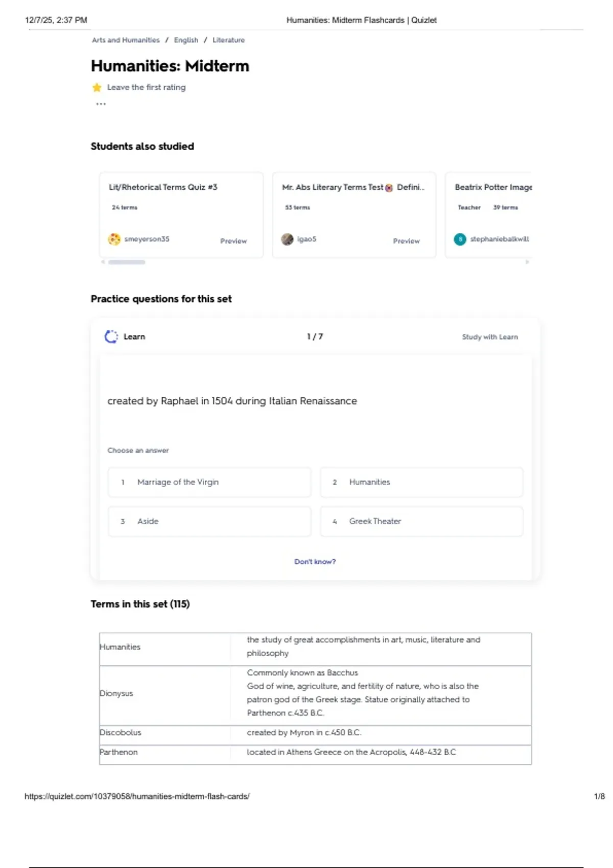Click smeyerson35's avatar icon
This screenshot has width=613, height=868.
pos(114,239)
